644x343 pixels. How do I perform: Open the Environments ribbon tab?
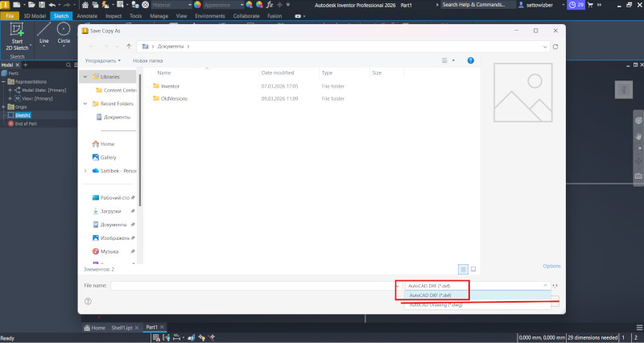(210, 16)
